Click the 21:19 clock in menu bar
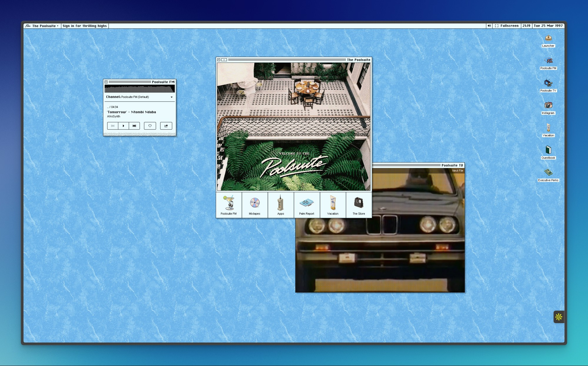This screenshot has width=588, height=366. 526,26
